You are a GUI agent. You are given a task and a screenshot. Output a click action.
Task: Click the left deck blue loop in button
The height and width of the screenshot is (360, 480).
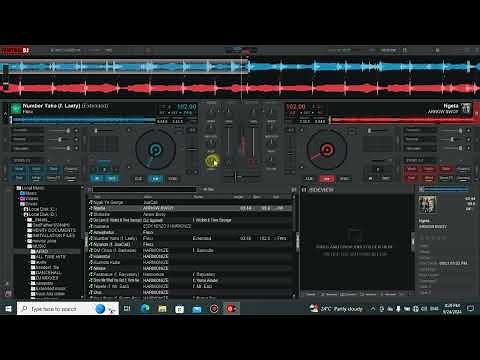97,179
